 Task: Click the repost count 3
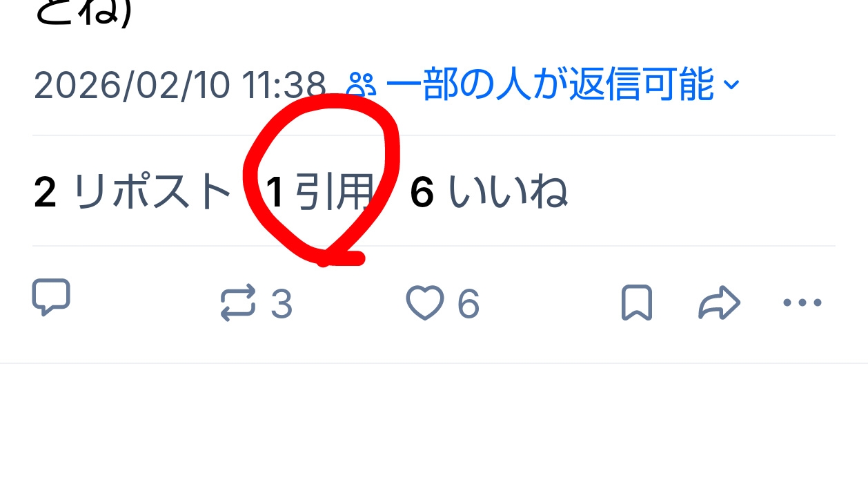click(x=281, y=305)
